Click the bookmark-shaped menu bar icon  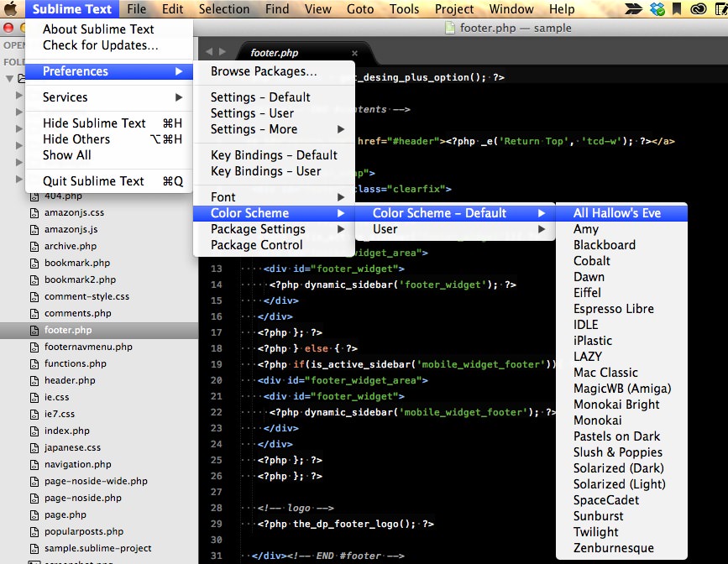(678, 9)
